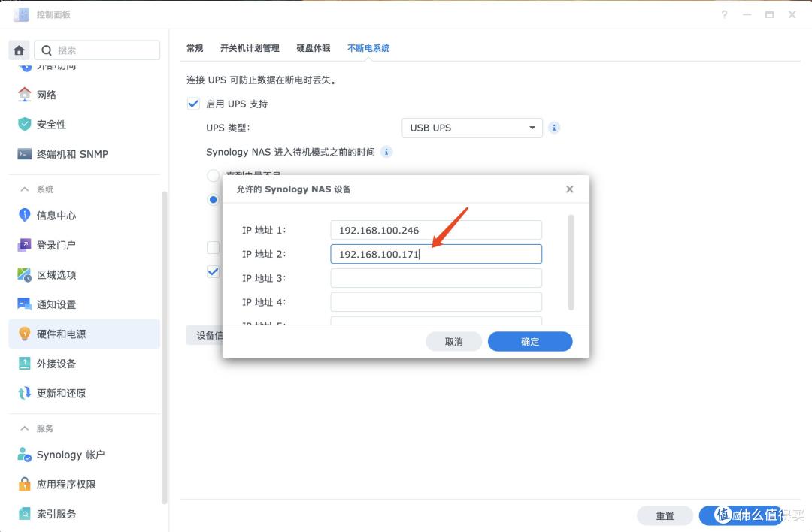
Task: Select Synology 帐户 in the sidebar
Action: point(84,455)
